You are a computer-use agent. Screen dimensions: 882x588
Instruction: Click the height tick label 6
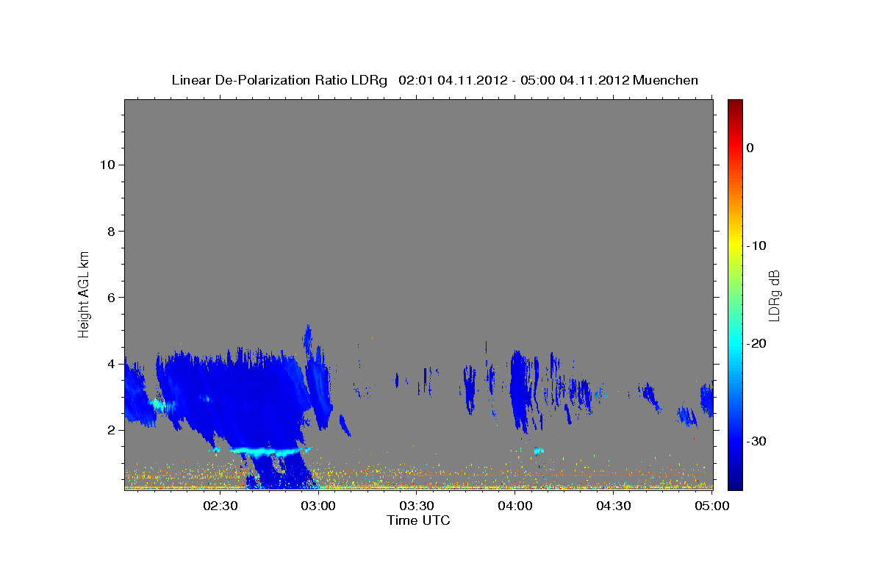(x=111, y=298)
